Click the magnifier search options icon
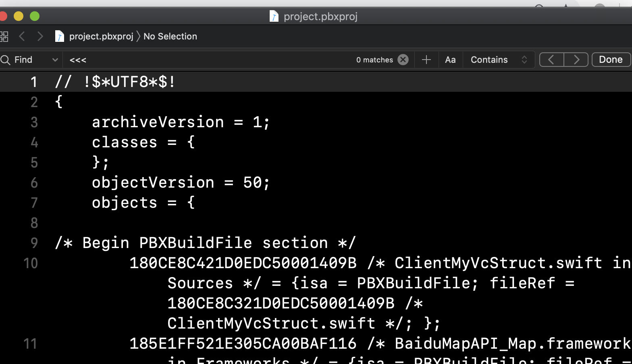The height and width of the screenshot is (364, 632). click(5, 60)
